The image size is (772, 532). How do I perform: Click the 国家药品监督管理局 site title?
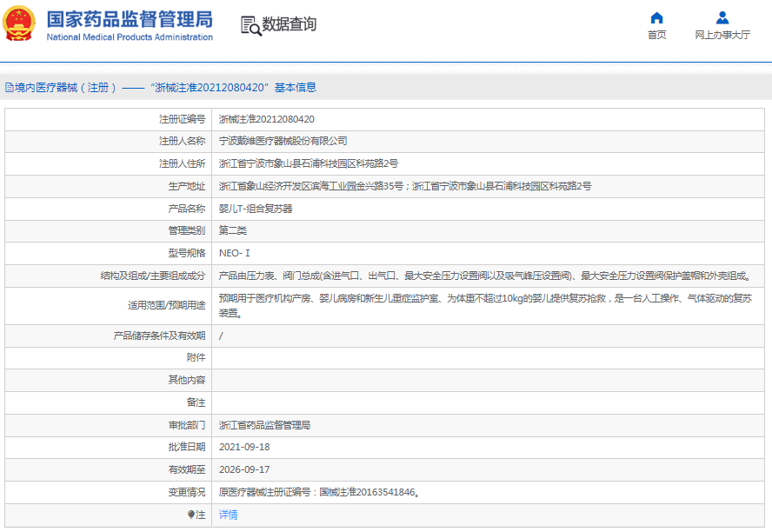click(x=129, y=19)
